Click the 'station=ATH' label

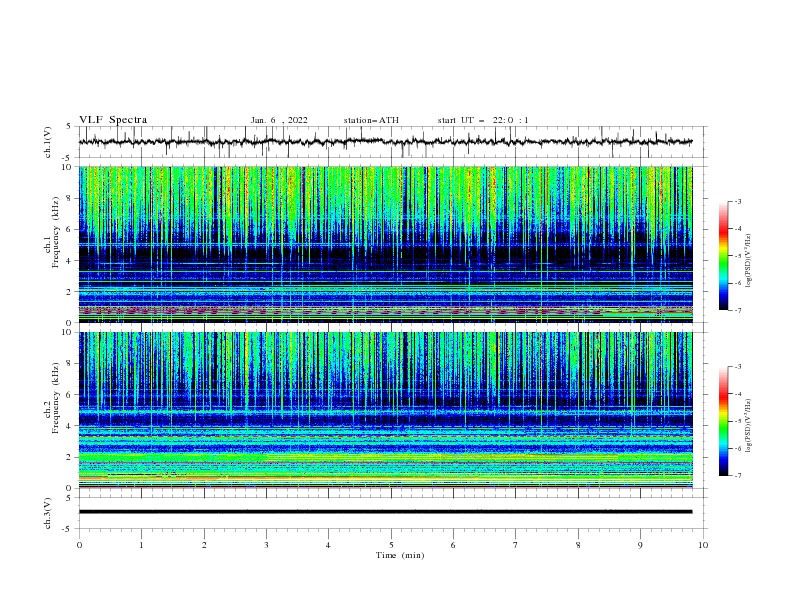[x=371, y=120]
